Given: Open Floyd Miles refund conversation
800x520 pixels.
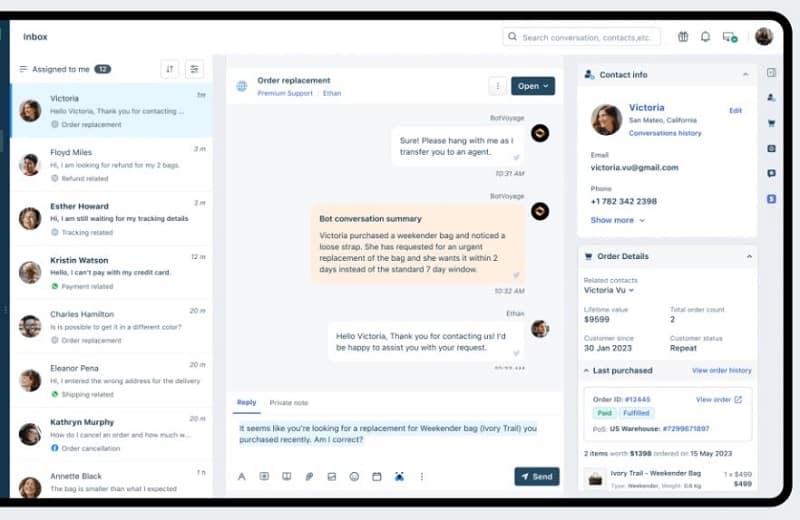Looking at the screenshot, I should [112, 165].
